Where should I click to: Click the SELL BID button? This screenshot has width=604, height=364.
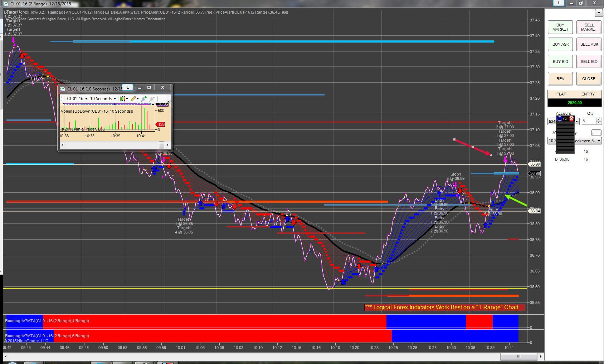pos(589,62)
